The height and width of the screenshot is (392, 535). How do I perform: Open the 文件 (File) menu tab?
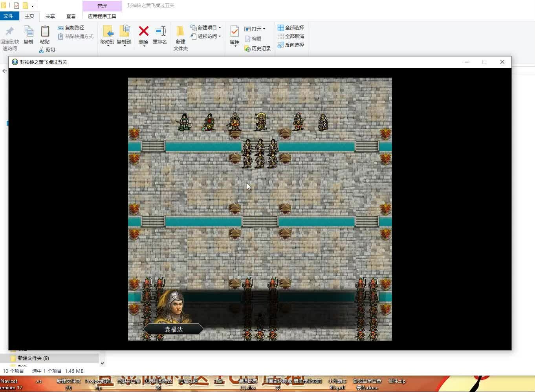click(x=8, y=16)
